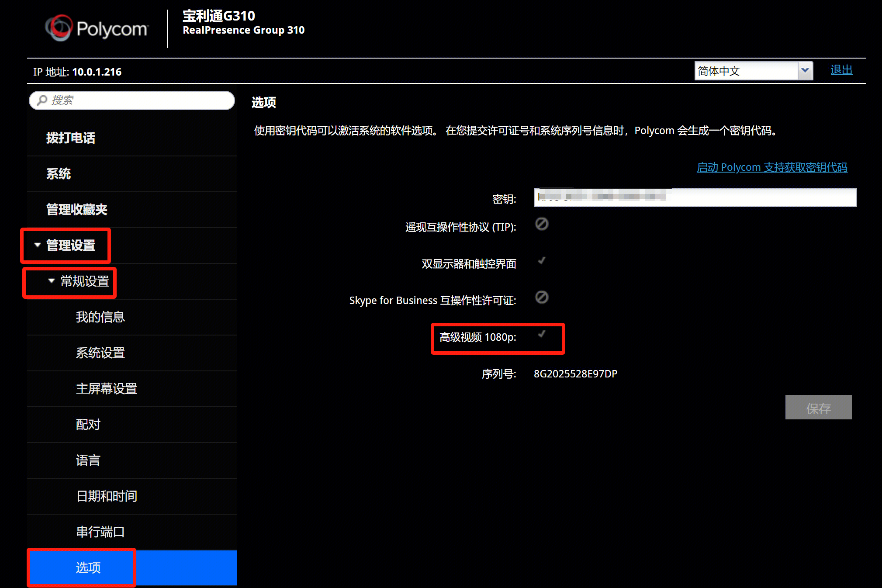Screen dimensions: 882x588
Task: Open 我的信息 page
Action: click(x=132, y=317)
